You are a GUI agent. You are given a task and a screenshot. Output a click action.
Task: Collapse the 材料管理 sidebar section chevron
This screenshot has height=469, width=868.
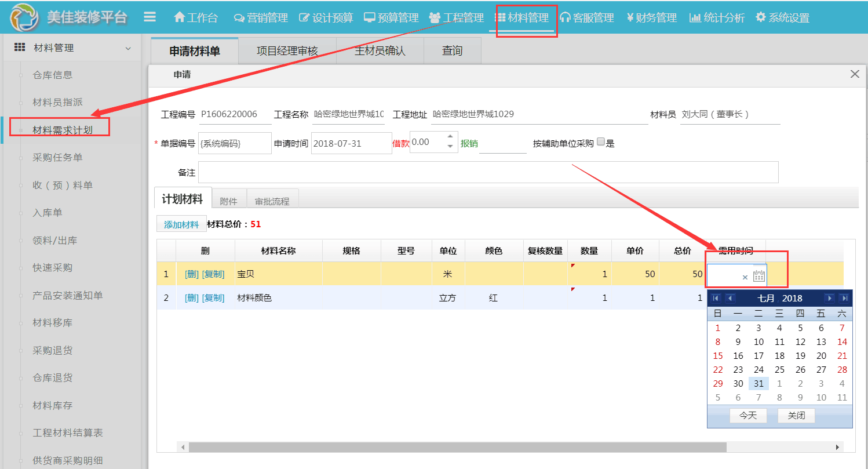128,49
